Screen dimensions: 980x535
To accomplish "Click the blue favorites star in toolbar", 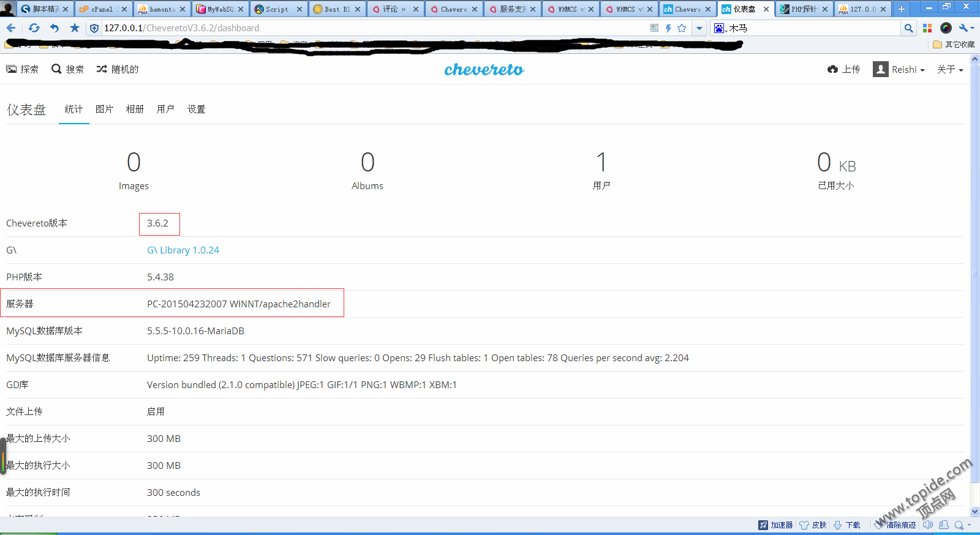I will 75,28.
